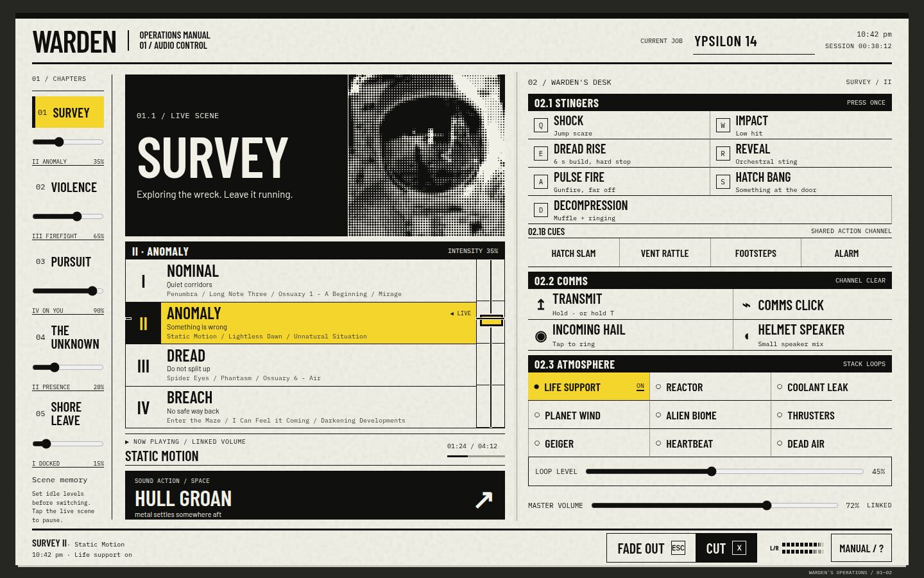
Task: Turn on Alien Biome loop
Action: pyautogui.click(x=710, y=415)
